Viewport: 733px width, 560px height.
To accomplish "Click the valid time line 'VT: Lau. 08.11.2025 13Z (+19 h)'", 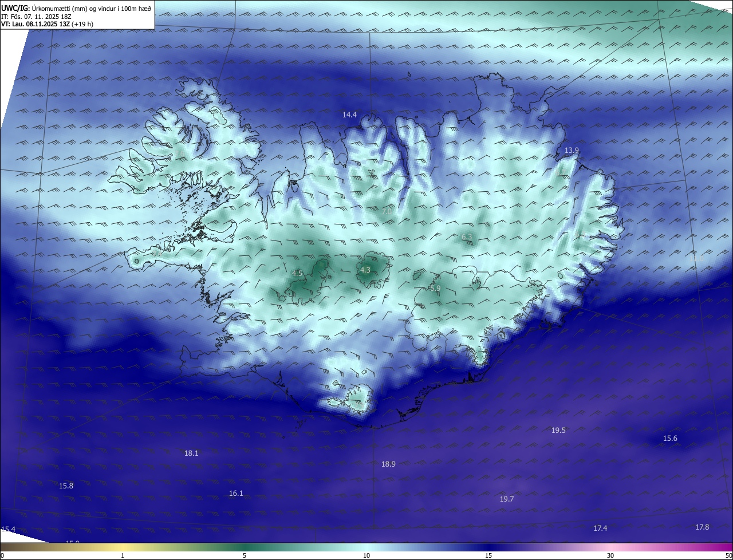I will pyautogui.click(x=47, y=24).
